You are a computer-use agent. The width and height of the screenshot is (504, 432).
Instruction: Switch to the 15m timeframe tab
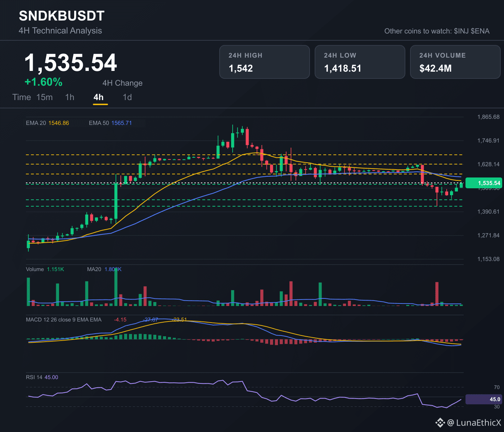(x=45, y=97)
